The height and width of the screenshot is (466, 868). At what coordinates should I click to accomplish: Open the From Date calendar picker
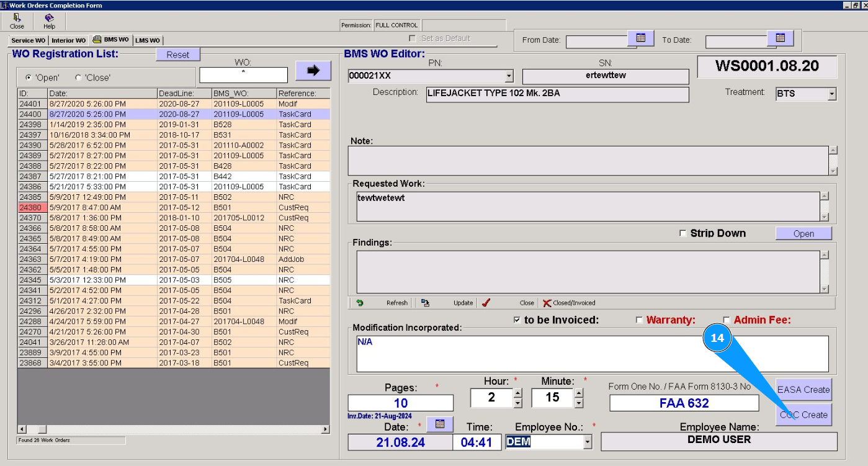640,38
